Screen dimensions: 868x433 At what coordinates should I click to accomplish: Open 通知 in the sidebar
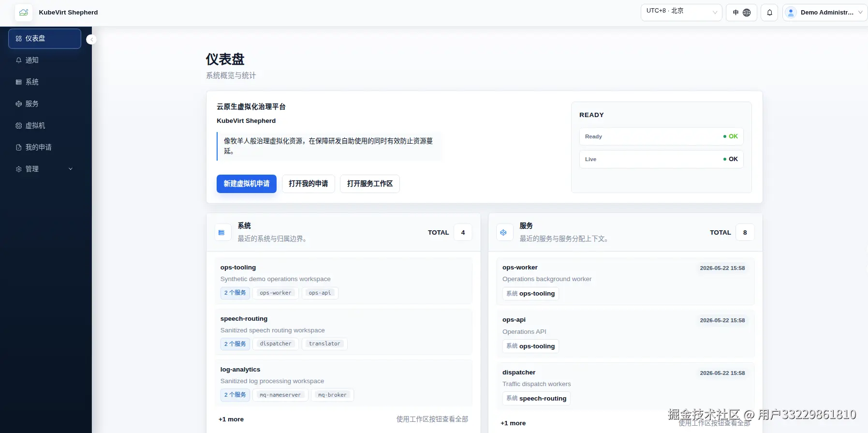pos(44,60)
